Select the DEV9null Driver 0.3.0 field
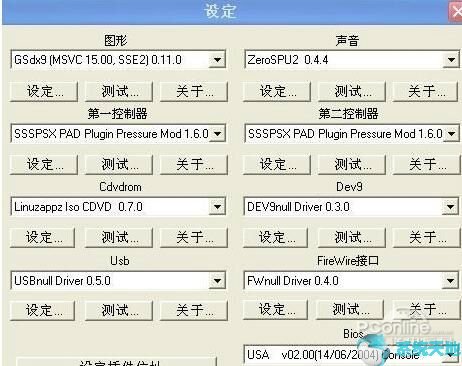The width and height of the screenshot is (462, 366). (x=351, y=207)
